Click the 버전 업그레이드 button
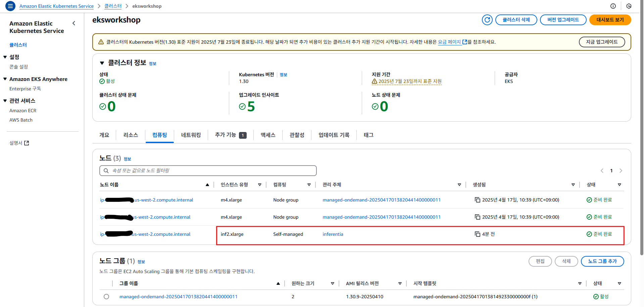644x307 pixels. click(563, 20)
